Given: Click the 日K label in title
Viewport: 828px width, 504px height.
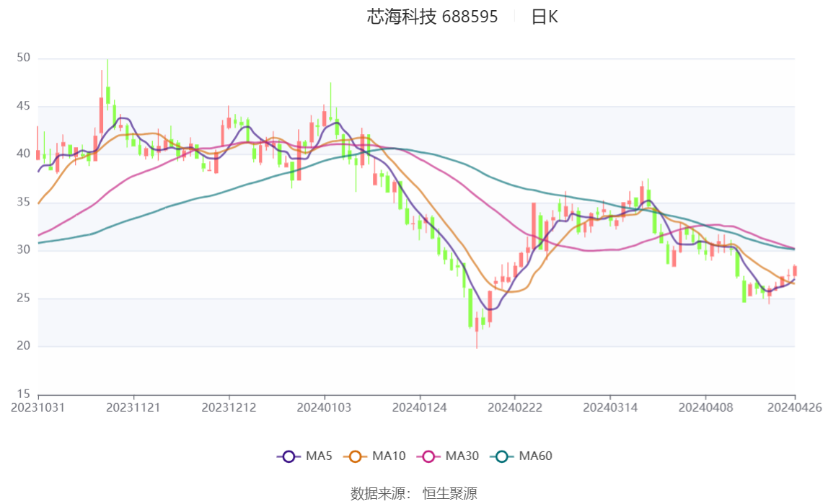Looking at the screenshot, I should click(545, 17).
